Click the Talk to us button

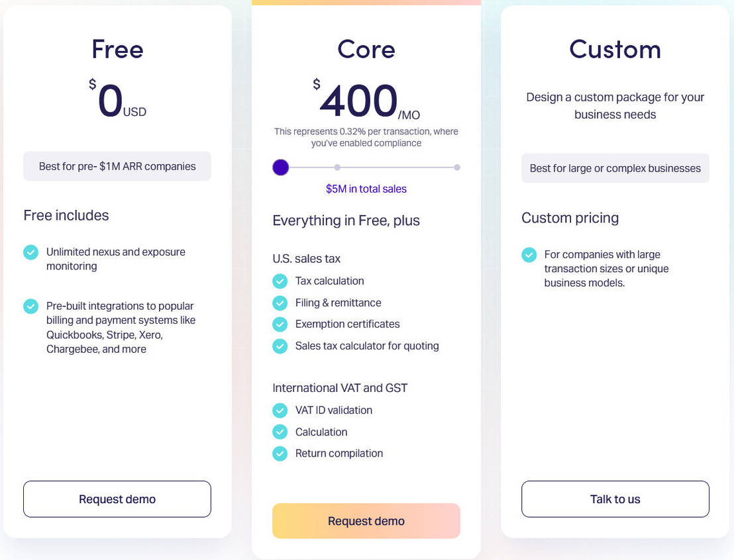615,499
